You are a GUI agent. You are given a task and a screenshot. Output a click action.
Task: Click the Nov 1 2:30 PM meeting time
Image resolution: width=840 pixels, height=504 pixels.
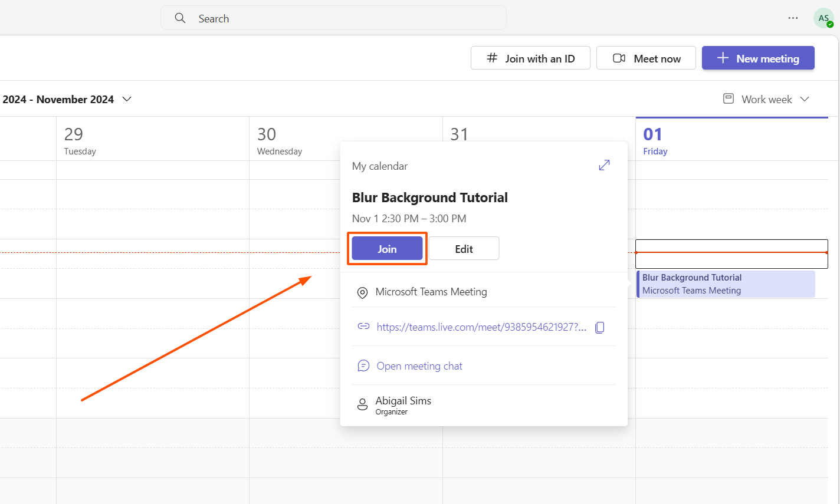click(409, 219)
